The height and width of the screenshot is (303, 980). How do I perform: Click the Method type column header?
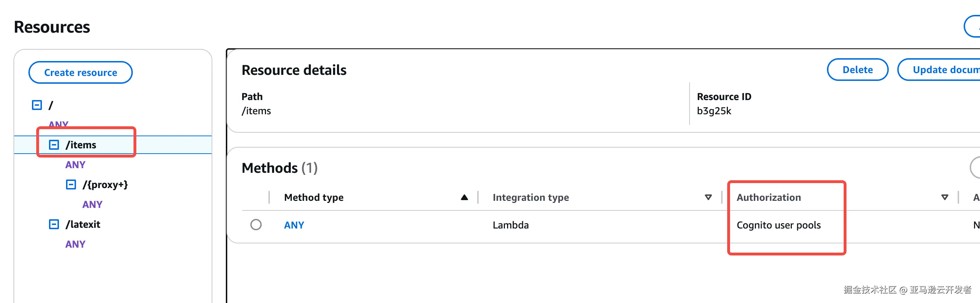click(314, 197)
